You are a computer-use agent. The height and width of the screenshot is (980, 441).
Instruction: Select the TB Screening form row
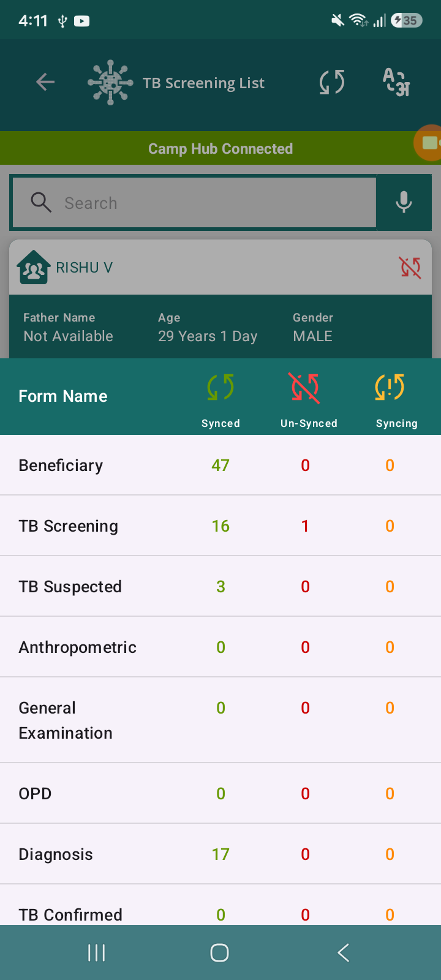coord(221,526)
